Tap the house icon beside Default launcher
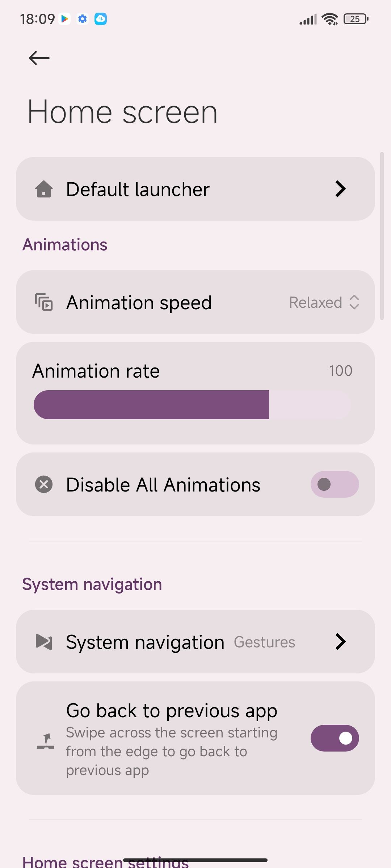This screenshot has height=868, width=391. 44,189
